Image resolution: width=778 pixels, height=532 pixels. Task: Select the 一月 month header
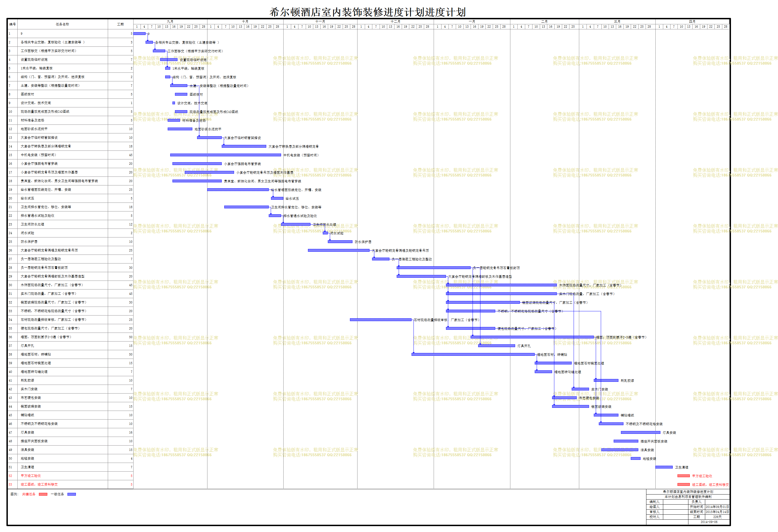[472, 22]
